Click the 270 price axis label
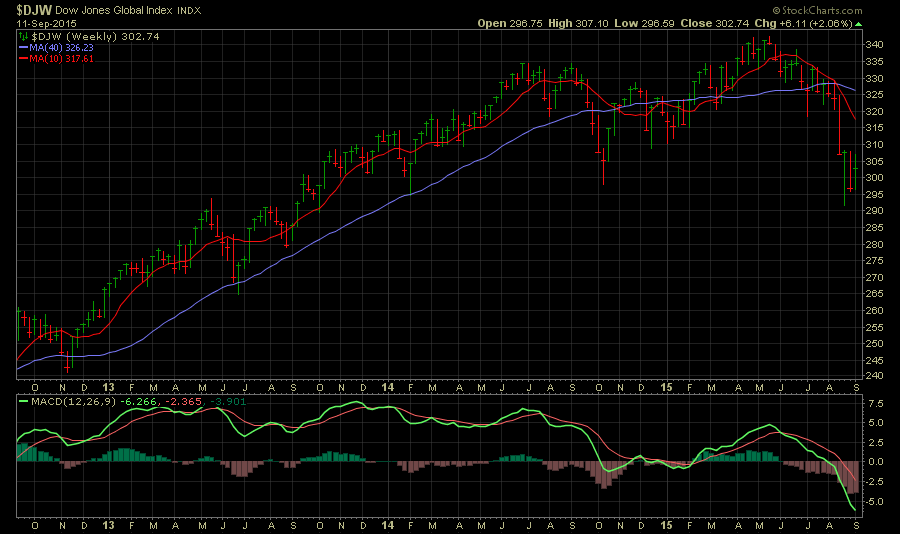This screenshot has width=900, height=534. (x=874, y=278)
